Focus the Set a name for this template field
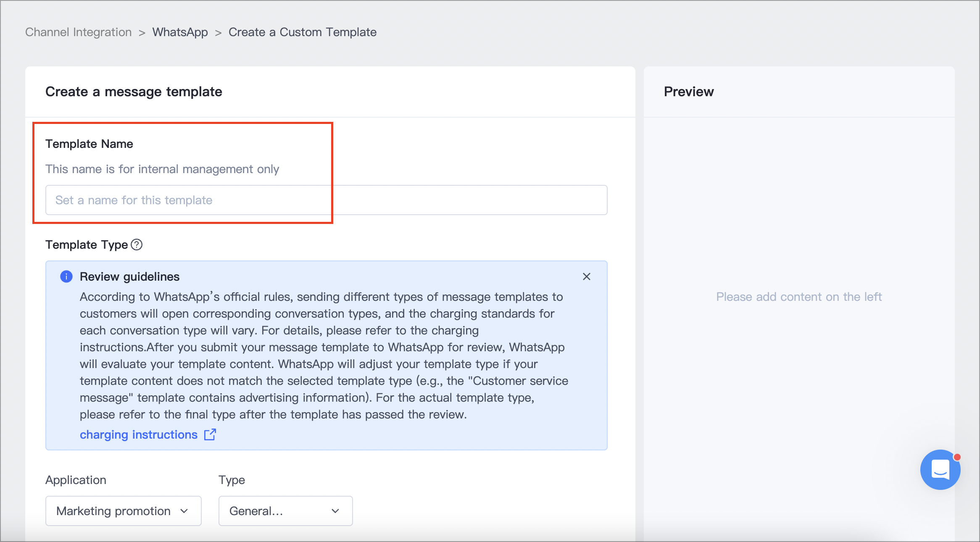 327,200
